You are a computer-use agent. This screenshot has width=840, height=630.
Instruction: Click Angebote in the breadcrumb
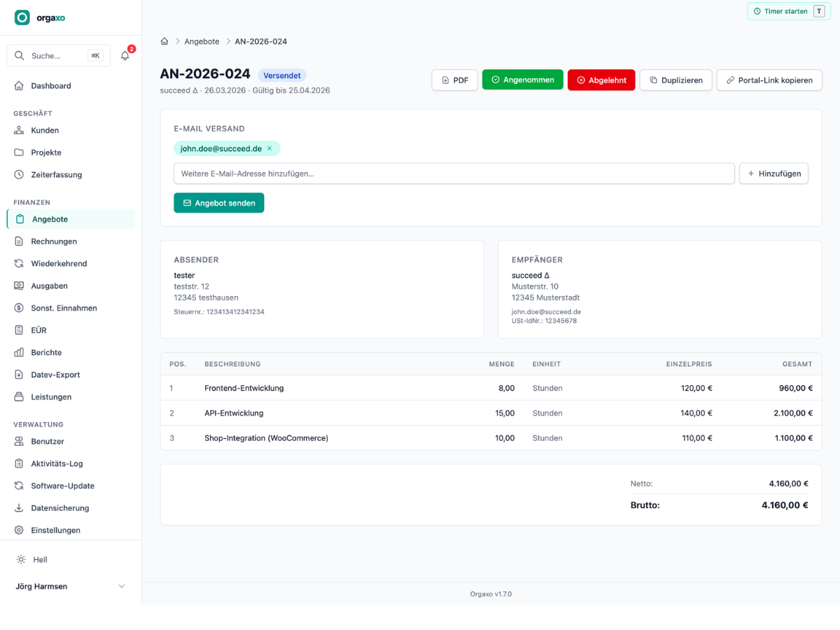click(x=202, y=41)
